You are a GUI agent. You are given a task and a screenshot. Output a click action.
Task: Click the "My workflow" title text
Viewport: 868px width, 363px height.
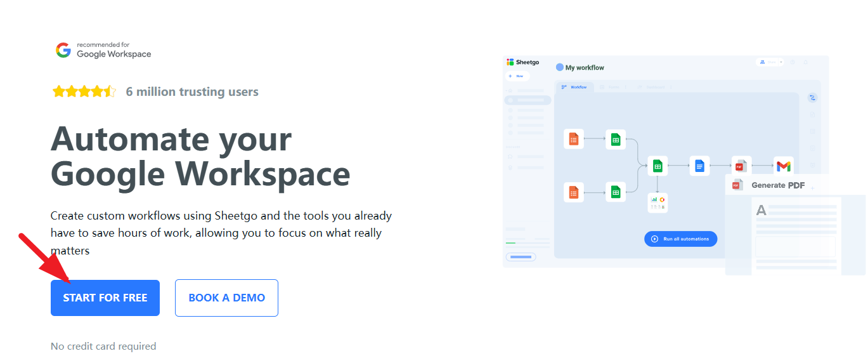585,67
